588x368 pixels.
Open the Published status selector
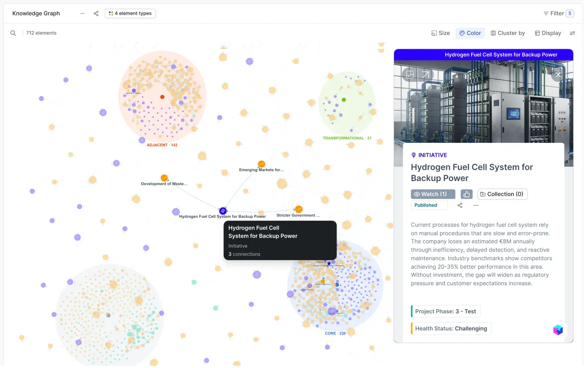tap(429, 205)
